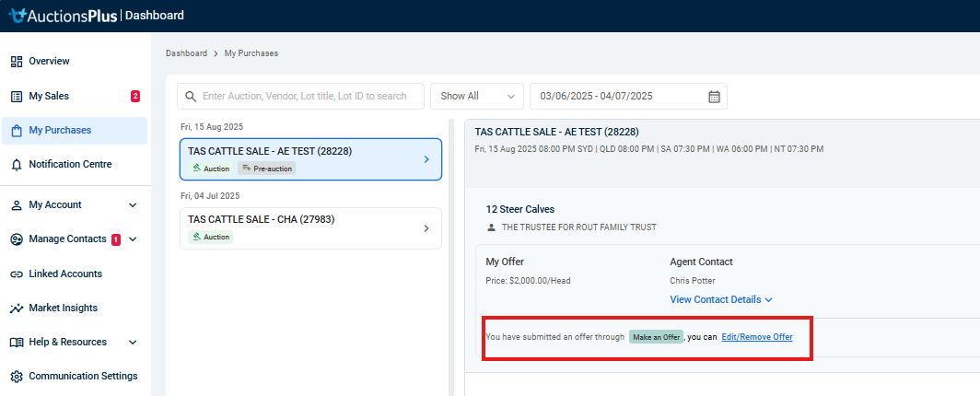
Task: Click the 12 Steer Calves lot title
Action: (x=520, y=209)
